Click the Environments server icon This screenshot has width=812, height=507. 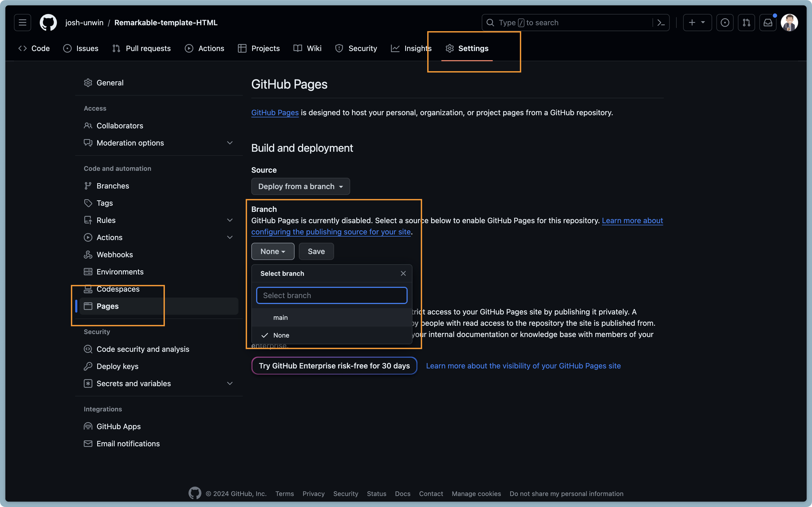tap(88, 271)
